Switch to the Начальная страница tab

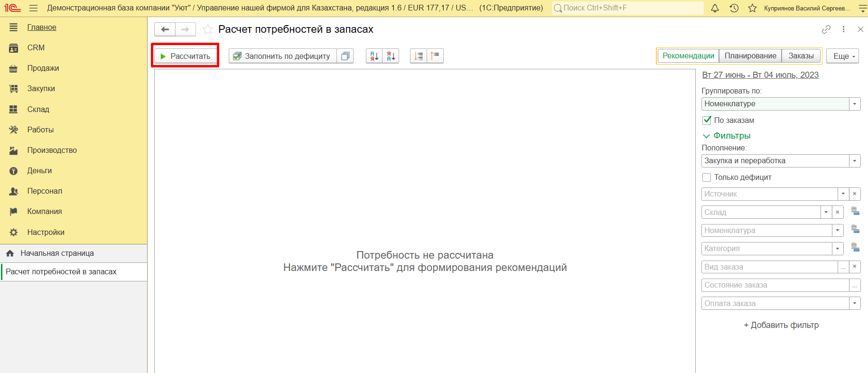click(57, 253)
